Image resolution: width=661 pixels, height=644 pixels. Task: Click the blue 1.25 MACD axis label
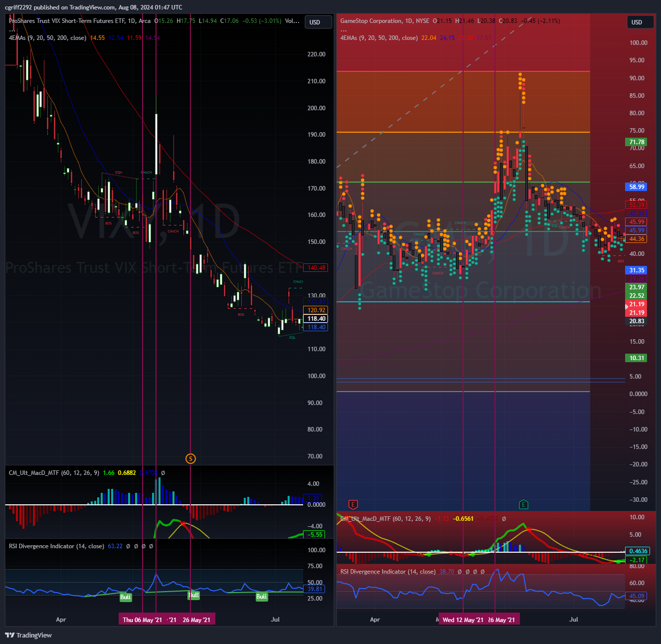(313, 498)
